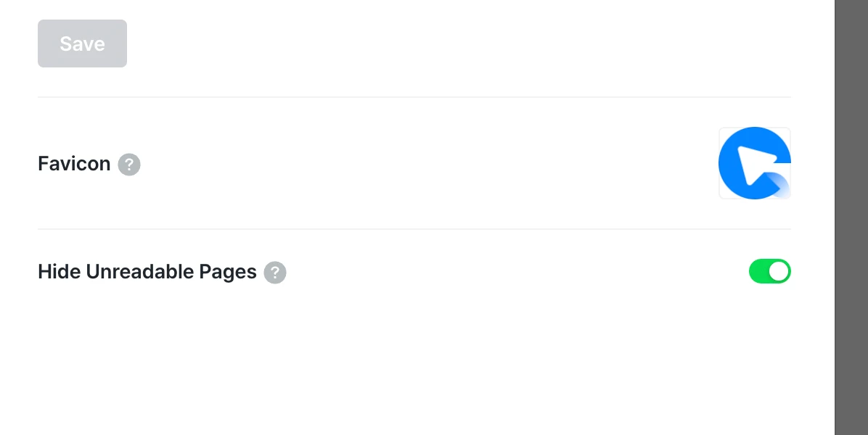The width and height of the screenshot is (868, 435).
Task: Select the white arrow in the favicon logo
Action: point(751,162)
